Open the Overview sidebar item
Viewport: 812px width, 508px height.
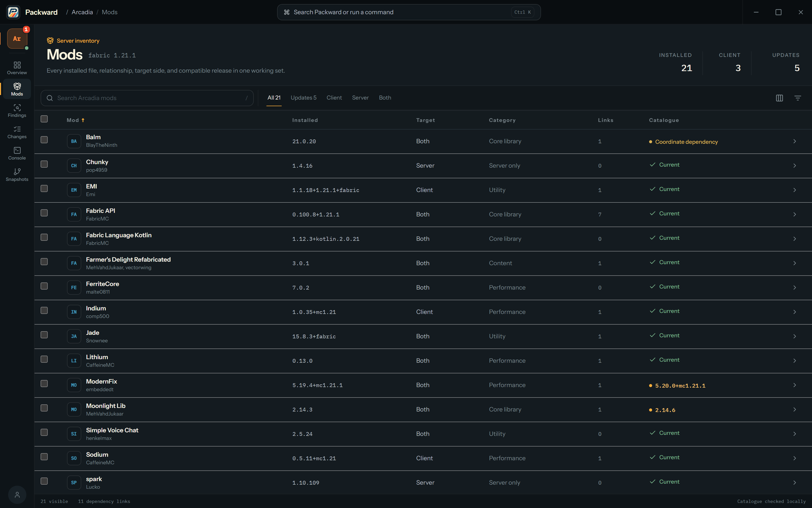[x=17, y=68]
